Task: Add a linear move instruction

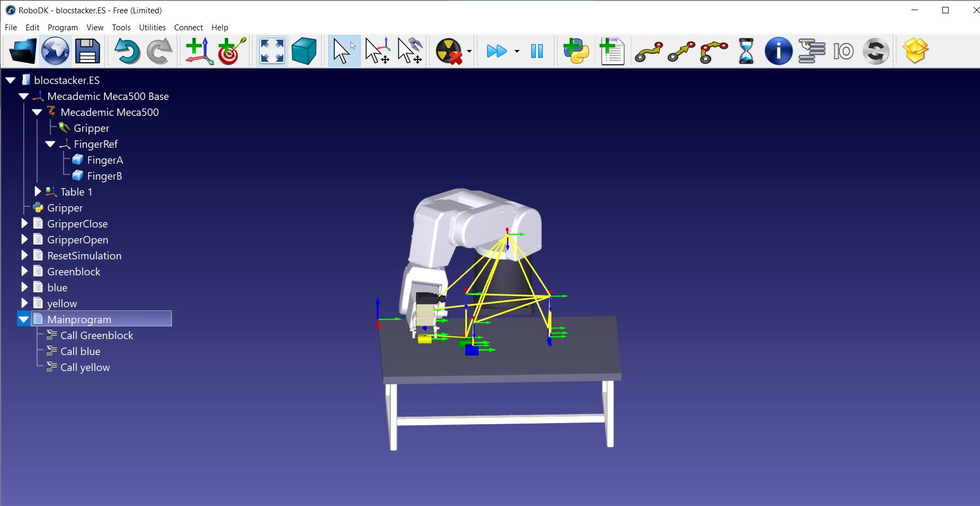Action: click(681, 51)
